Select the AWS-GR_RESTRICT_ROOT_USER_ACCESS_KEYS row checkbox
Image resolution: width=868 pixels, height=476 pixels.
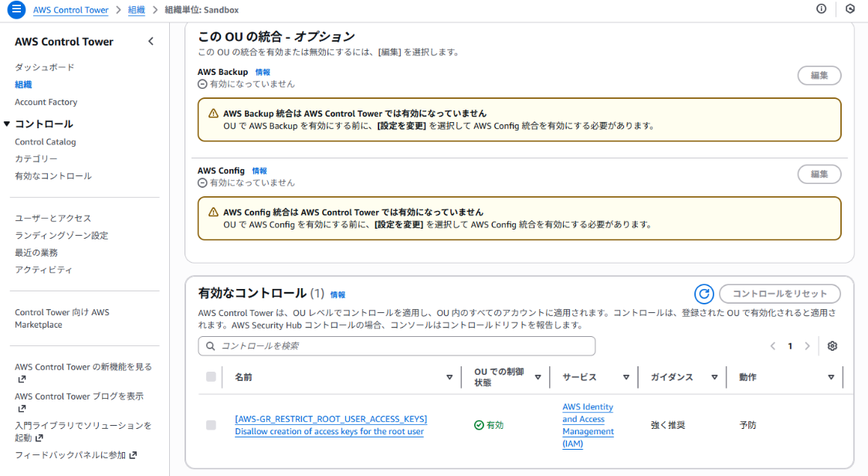click(x=212, y=425)
